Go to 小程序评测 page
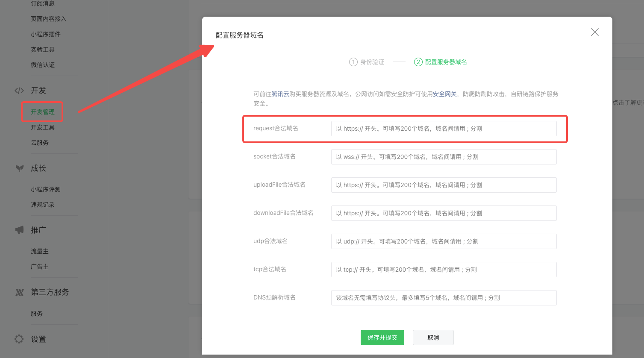 click(x=46, y=189)
